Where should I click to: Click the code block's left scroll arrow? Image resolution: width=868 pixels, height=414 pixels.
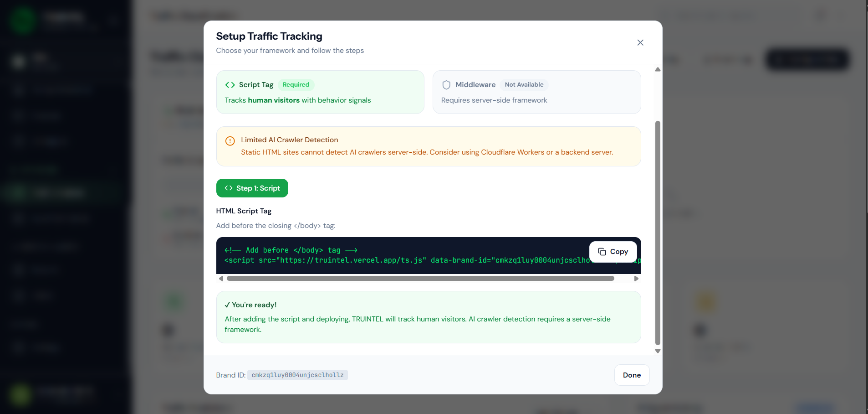pos(221,279)
